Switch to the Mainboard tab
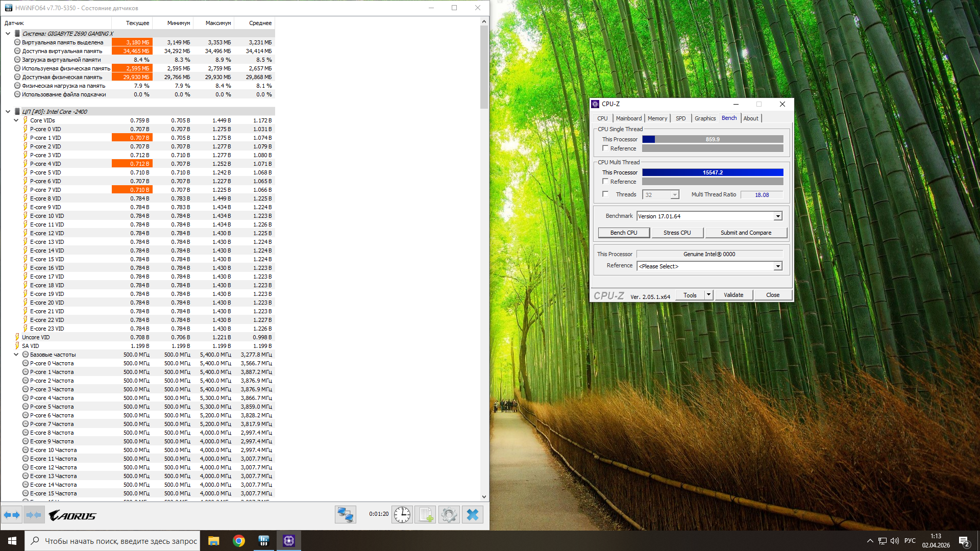 [628, 118]
